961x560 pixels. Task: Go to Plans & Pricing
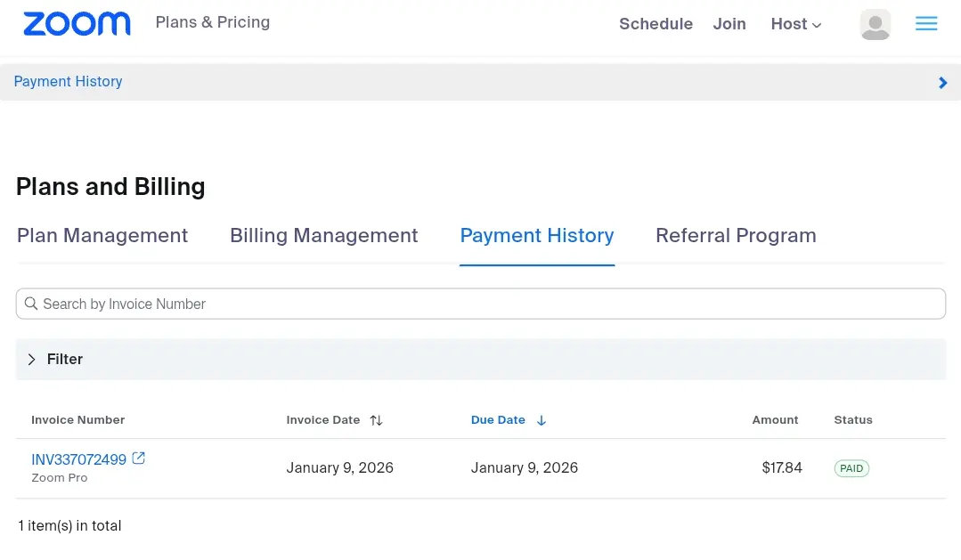click(213, 22)
